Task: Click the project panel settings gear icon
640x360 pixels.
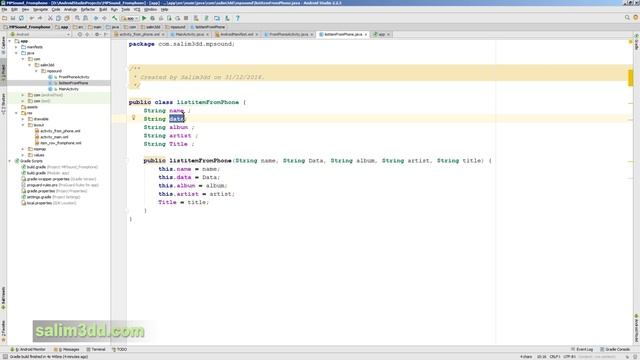Action: (x=97, y=35)
